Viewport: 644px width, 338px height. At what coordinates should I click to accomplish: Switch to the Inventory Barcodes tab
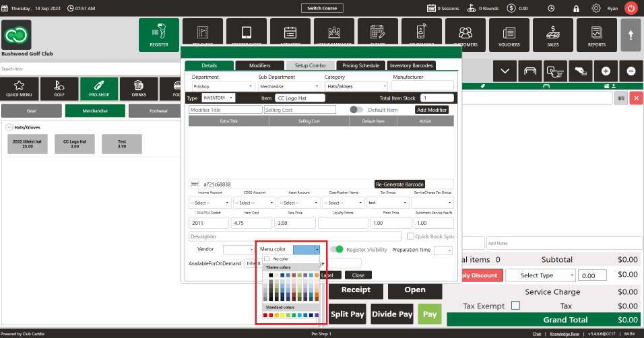411,65
